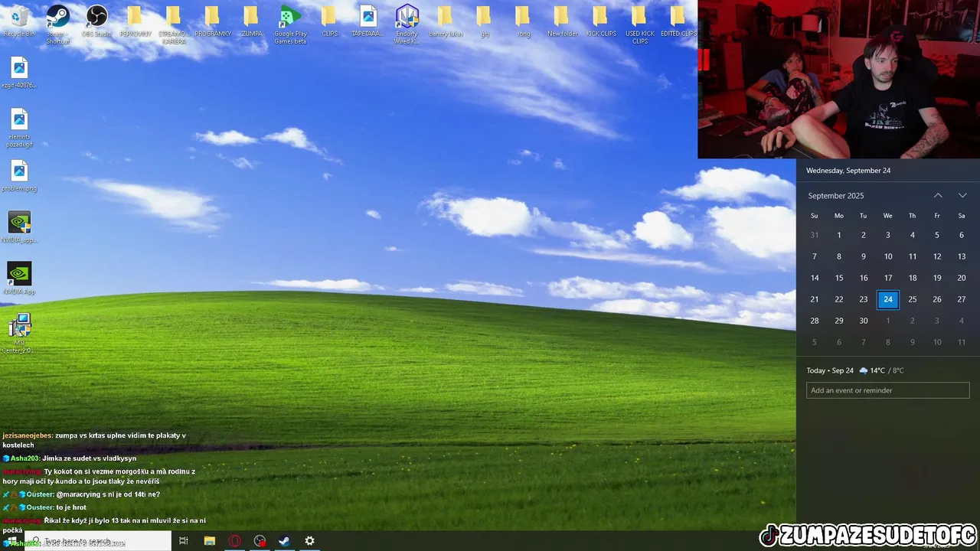
Task: Open Task View in taskbar
Action: coord(184,541)
